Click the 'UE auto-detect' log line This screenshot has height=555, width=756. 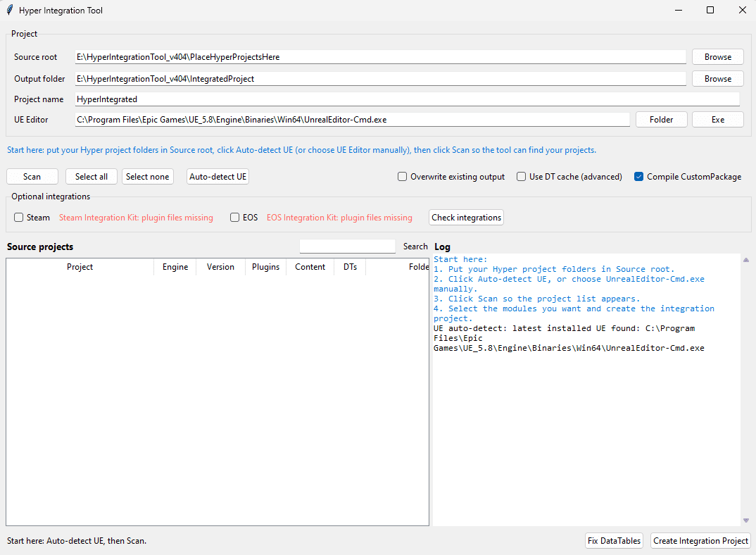click(569, 338)
